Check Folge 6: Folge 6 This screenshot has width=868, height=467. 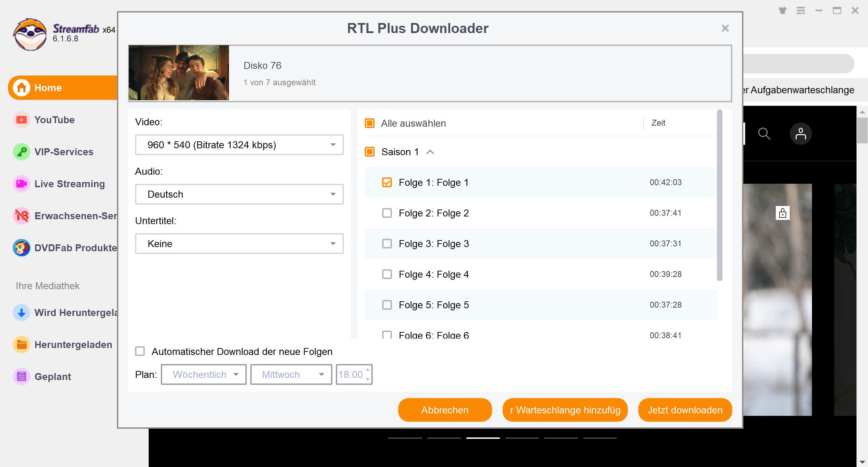[x=387, y=335]
